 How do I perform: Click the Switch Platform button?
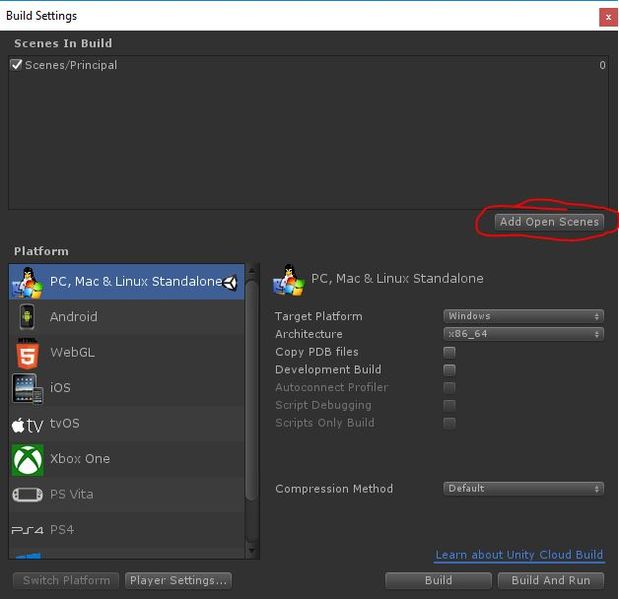pos(66,580)
